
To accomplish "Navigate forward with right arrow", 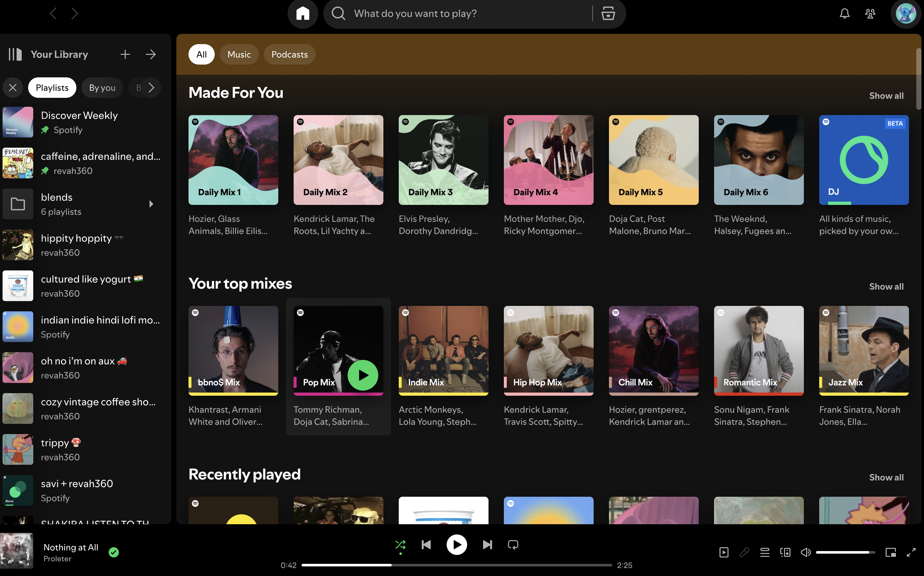I will pos(75,14).
